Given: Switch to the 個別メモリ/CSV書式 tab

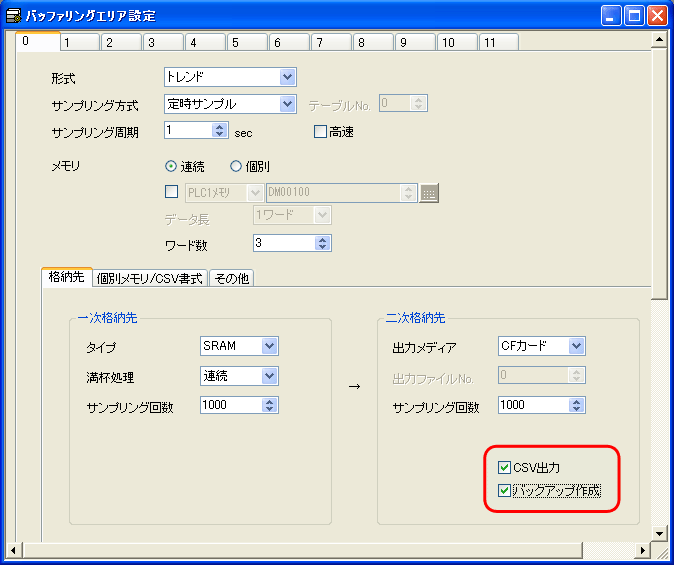Looking at the screenshot, I should coord(150,279).
